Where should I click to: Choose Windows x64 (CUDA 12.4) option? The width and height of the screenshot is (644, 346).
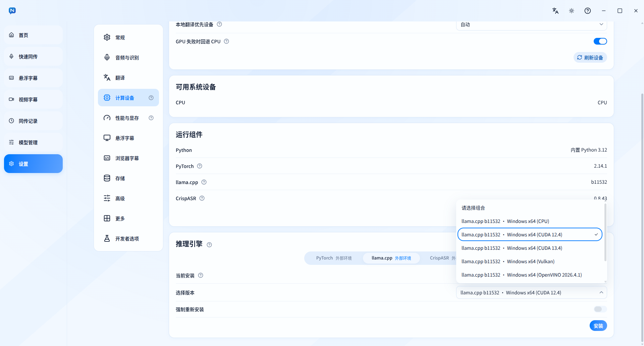pyautogui.click(x=530, y=235)
